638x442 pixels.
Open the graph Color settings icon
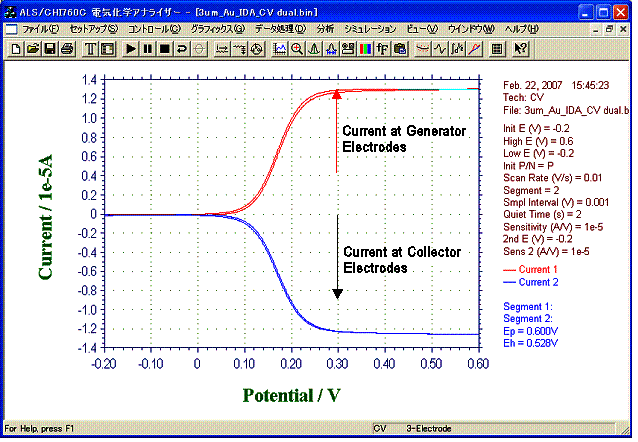tap(366, 48)
